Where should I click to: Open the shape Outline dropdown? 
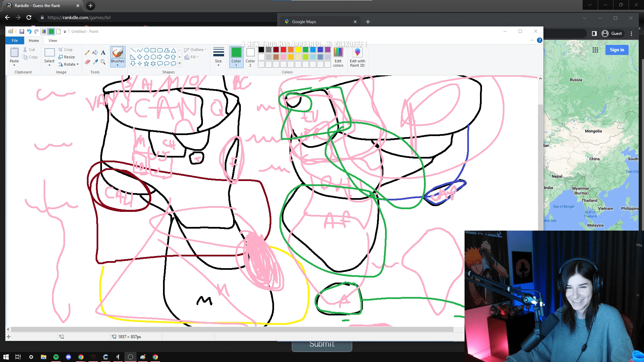(x=195, y=50)
